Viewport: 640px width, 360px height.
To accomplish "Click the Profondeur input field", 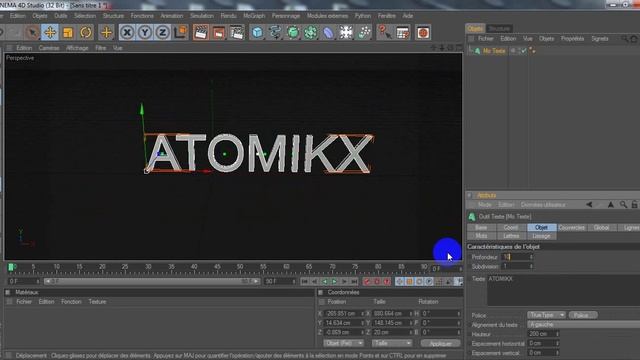I will point(516,257).
